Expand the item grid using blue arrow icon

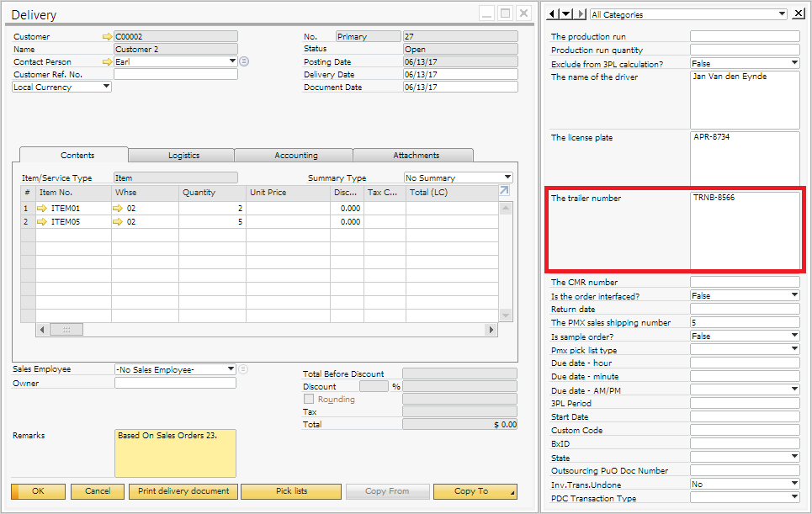coord(505,192)
